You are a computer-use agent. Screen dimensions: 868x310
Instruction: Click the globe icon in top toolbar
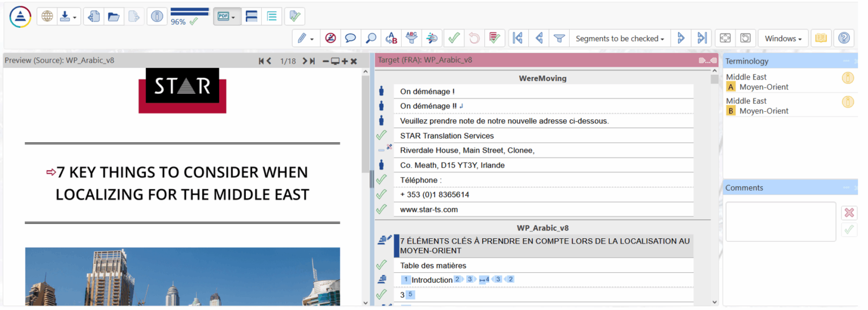pyautogui.click(x=47, y=17)
